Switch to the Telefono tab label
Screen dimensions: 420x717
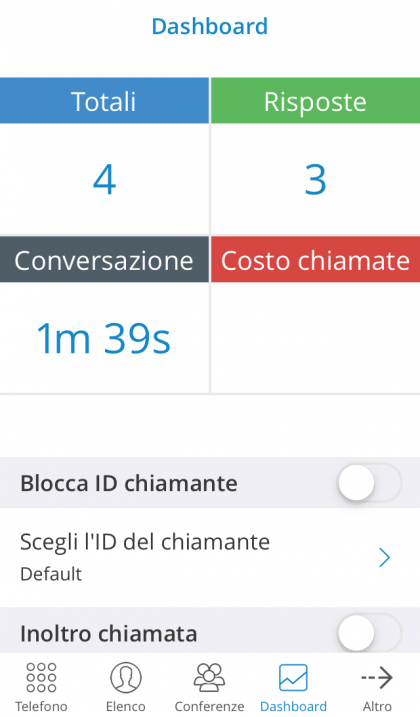tap(41, 706)
